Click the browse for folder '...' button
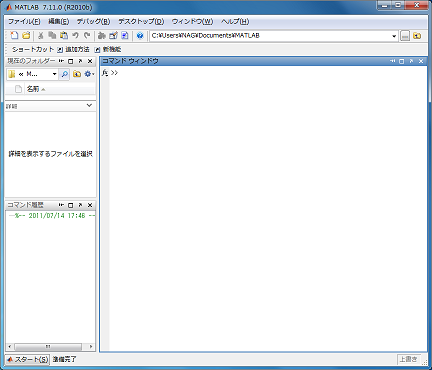This screenshot has width=432, height=370. (x=405, y=36)
